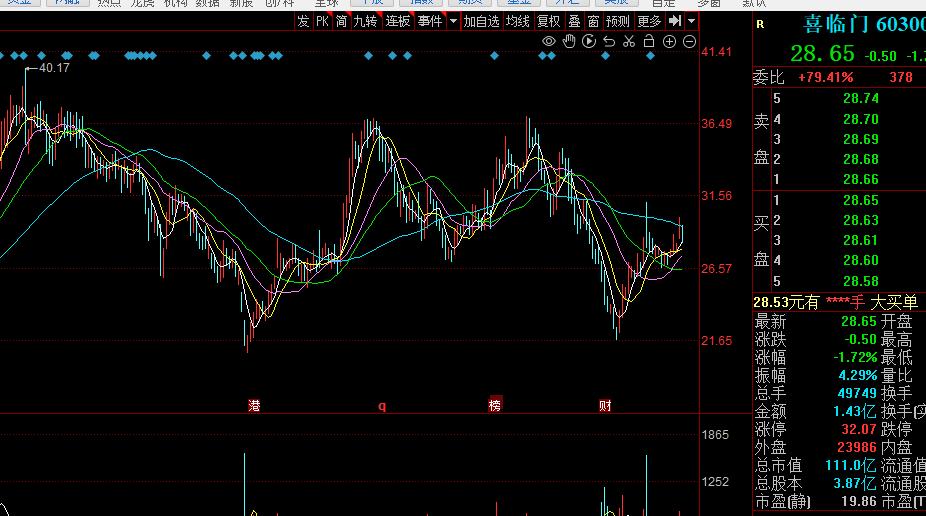Screen dimensions: 926x516
Task: Click the red 榜 event marker
Action: point(494,405)
